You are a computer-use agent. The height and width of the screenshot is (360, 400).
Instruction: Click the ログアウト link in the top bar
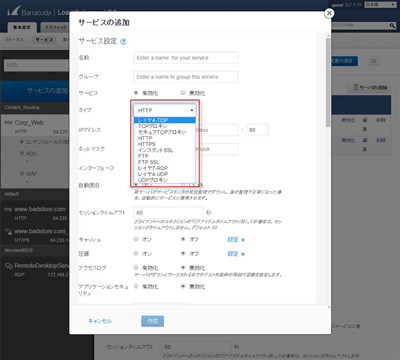(354, 5)
